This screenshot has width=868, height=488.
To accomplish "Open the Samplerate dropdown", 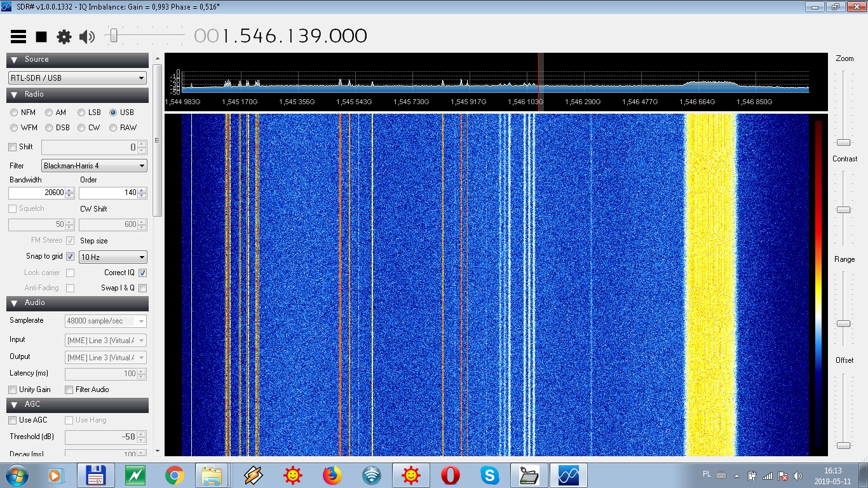I will [x=105, y=322].
